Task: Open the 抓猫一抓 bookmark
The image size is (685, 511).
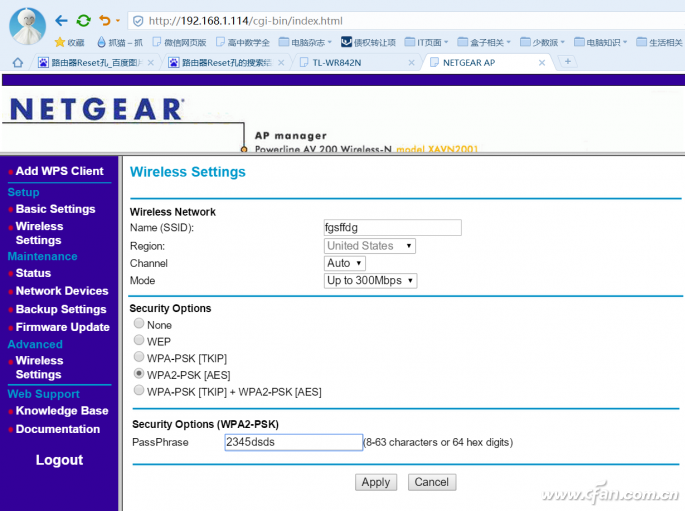Action: pyautogui.click(x=120, y=42)
